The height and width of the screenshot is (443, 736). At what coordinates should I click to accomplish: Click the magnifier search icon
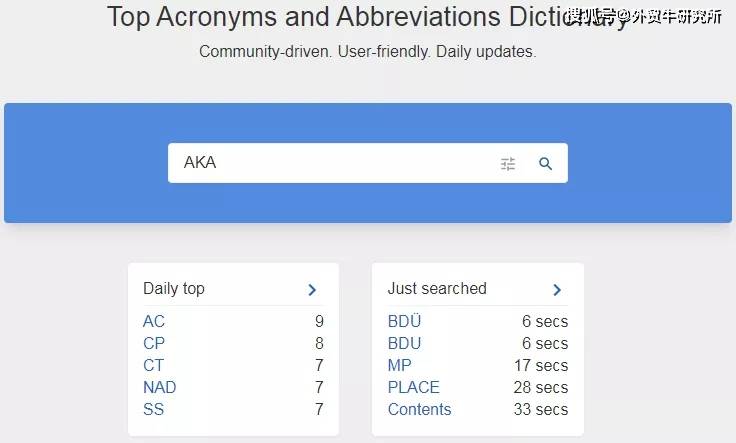[545, 163]
